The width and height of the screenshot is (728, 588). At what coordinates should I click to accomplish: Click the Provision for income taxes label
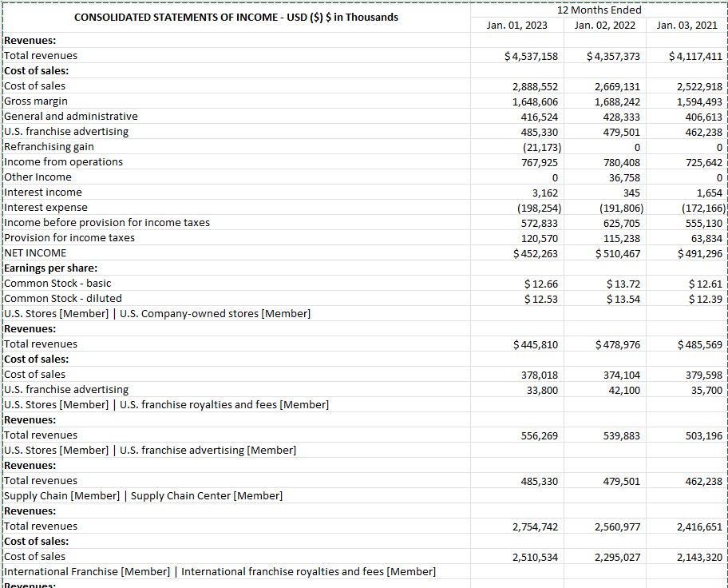click(x=65, y=237)
